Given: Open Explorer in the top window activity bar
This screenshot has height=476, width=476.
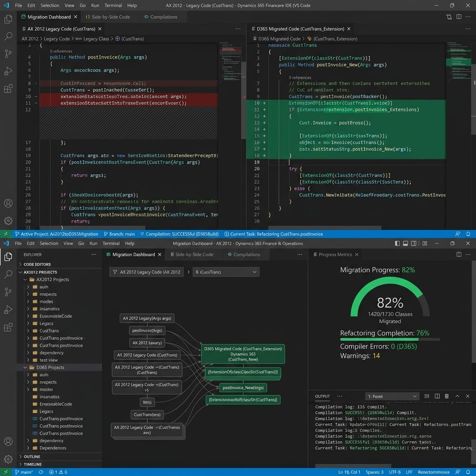Looking at the screenshot, I should coord(8,19).
